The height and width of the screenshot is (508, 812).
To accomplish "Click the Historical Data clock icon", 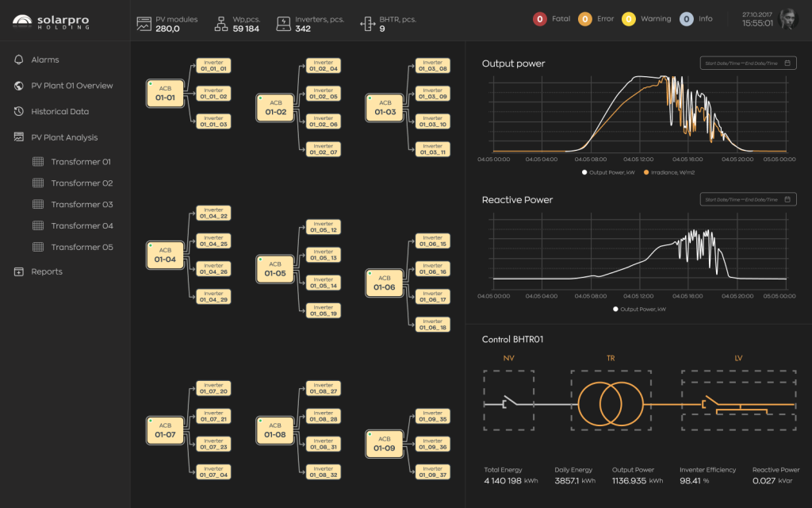I will [x=19, y=112].
